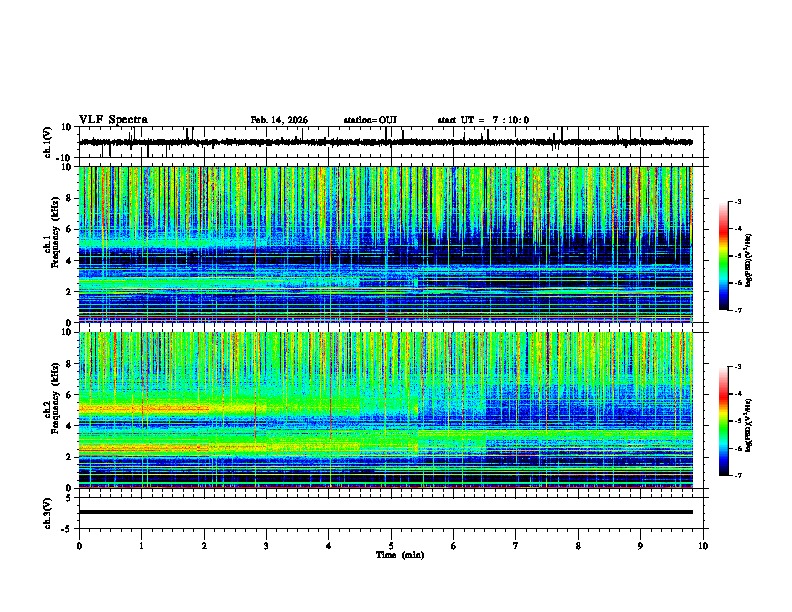Click the time axis end label "10"

[x=703, y=546]
